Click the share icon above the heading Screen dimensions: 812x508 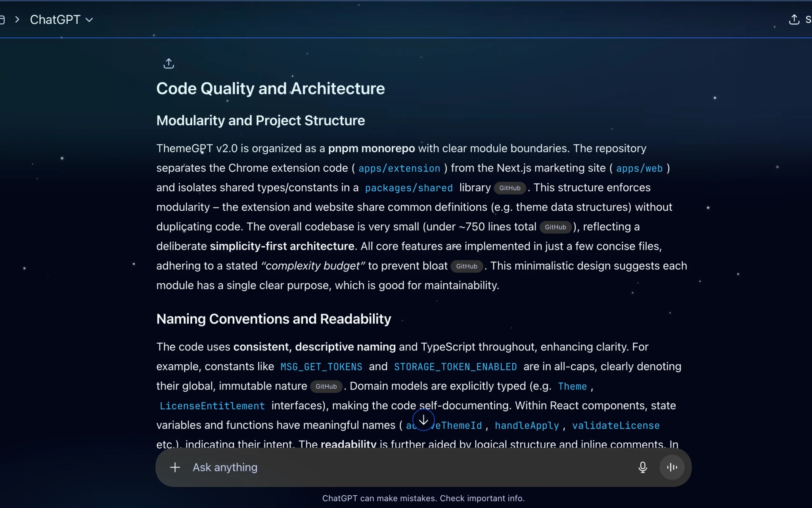[169, 63]
